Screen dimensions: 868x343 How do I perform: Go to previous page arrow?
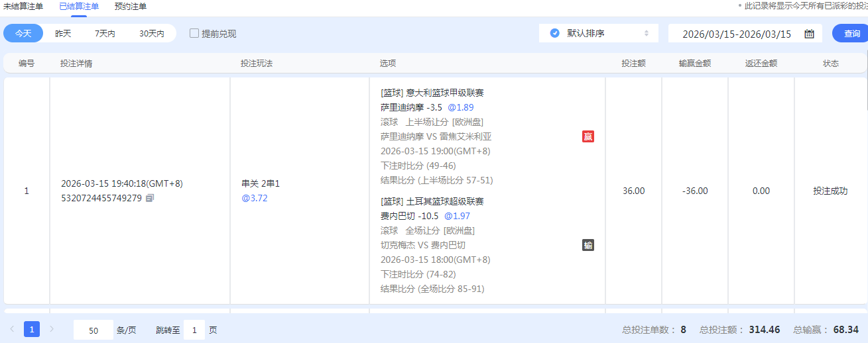[x=12, y=329]
